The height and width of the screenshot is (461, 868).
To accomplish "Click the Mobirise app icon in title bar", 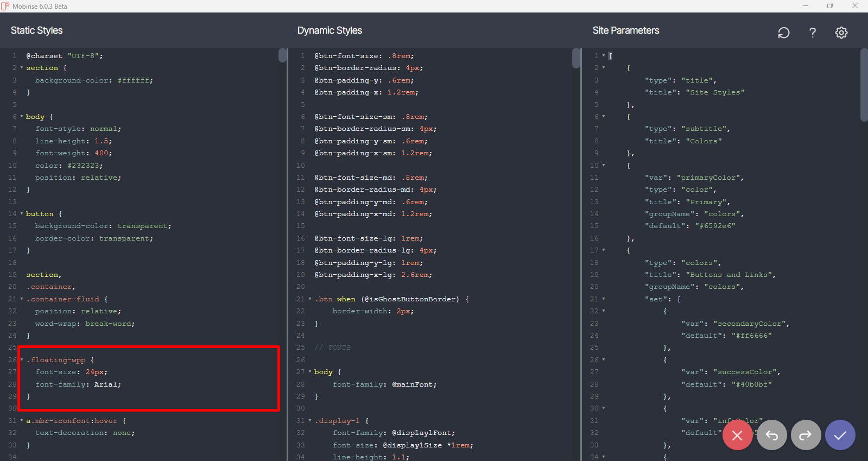I will point(5,6).
